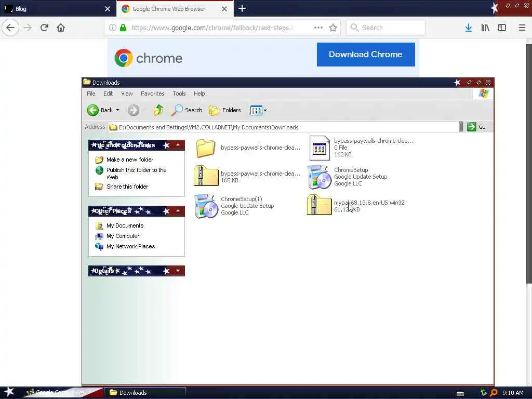Click the system clock 9:10 AM
The image size is (532, 399).
[x=513, y=393]
